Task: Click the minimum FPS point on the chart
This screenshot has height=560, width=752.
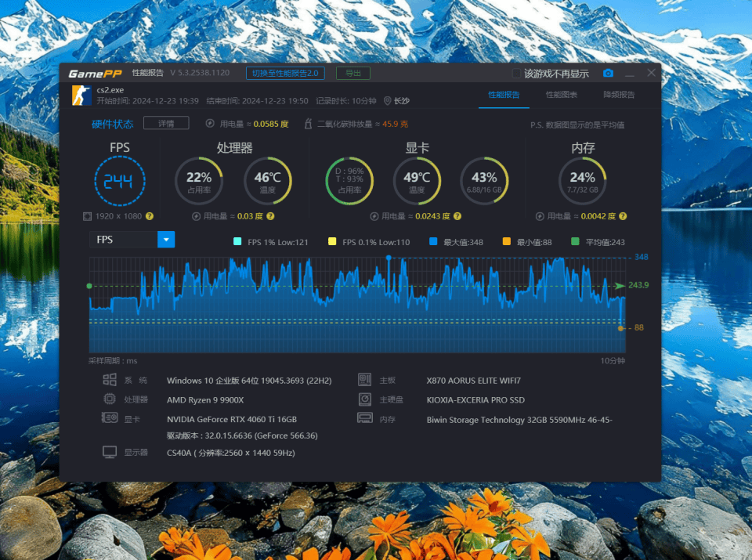Action: click(620, 328)
